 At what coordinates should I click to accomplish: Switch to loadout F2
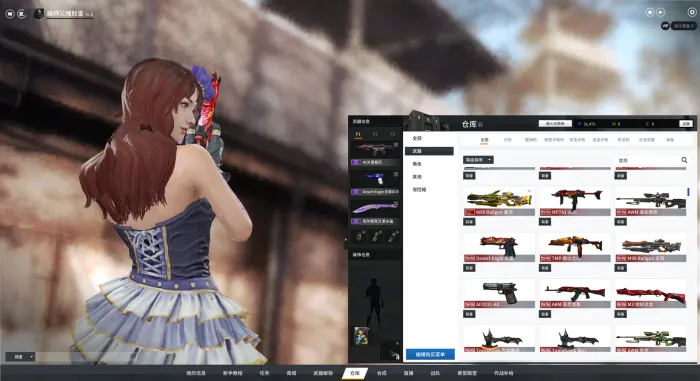(375, 134)
